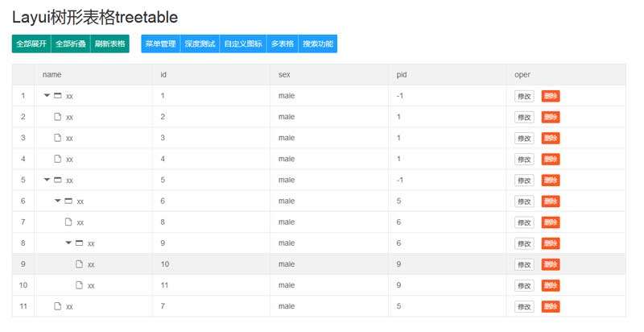
Task: Collapse the tree node with id 5
Action: (x=47, y=180)
